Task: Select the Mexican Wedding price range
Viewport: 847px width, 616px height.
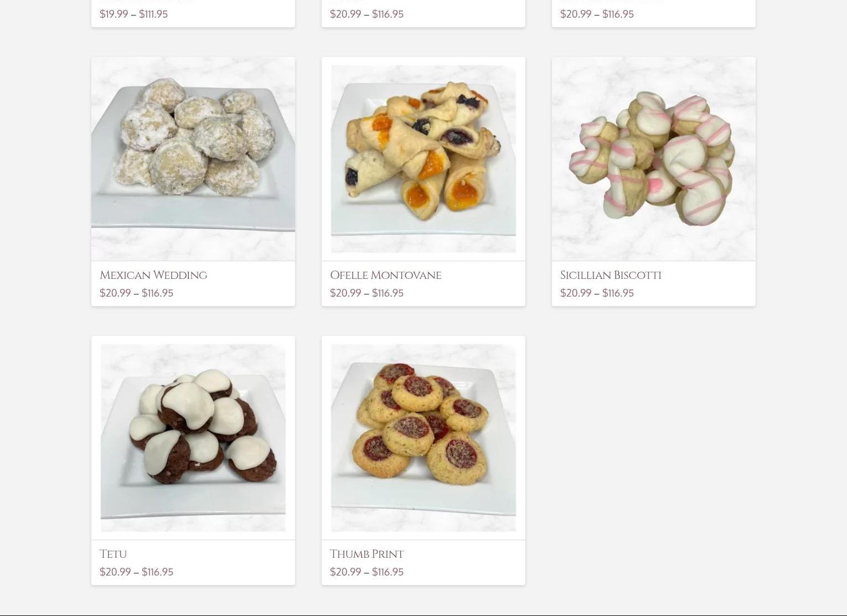Action: 137,293
